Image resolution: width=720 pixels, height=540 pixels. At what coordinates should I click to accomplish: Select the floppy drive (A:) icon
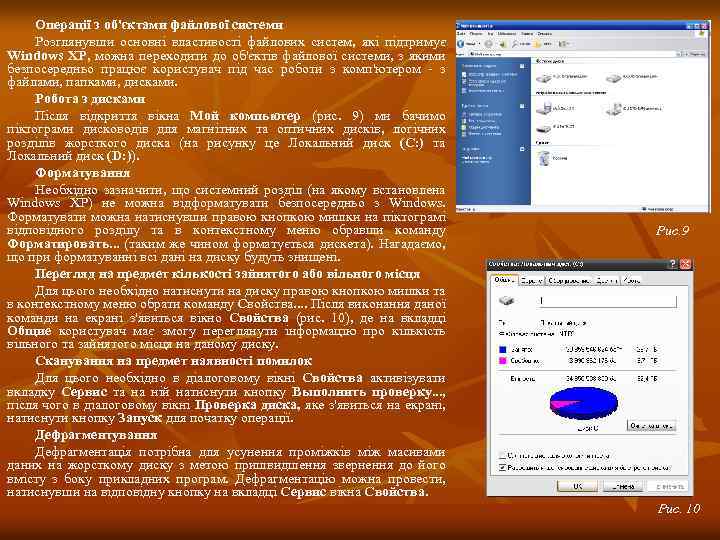point(544,108)
